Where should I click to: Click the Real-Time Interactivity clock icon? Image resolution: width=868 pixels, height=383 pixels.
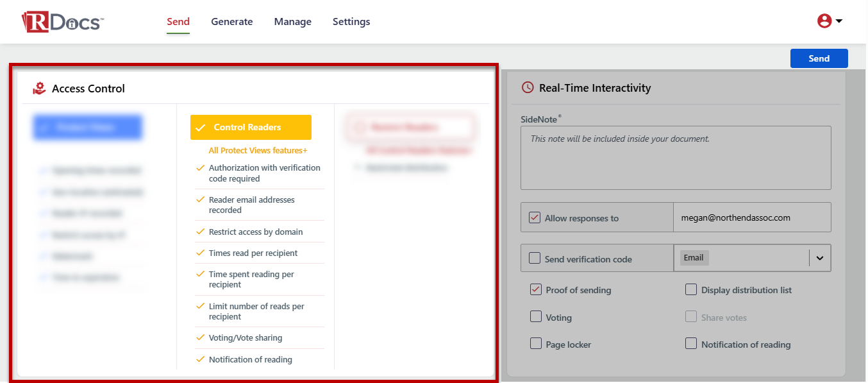click(x=528, y=88)
